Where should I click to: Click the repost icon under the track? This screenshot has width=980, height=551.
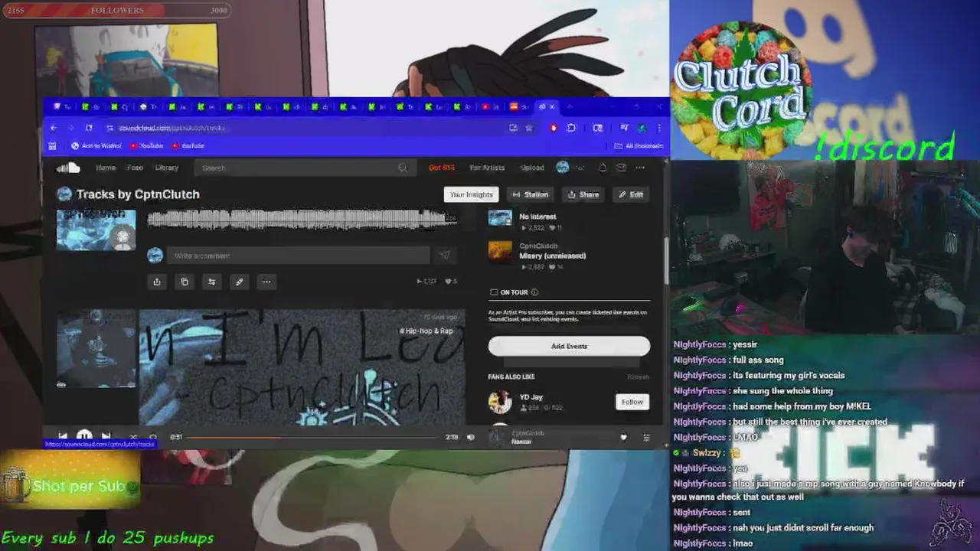[x=212, y=282]
